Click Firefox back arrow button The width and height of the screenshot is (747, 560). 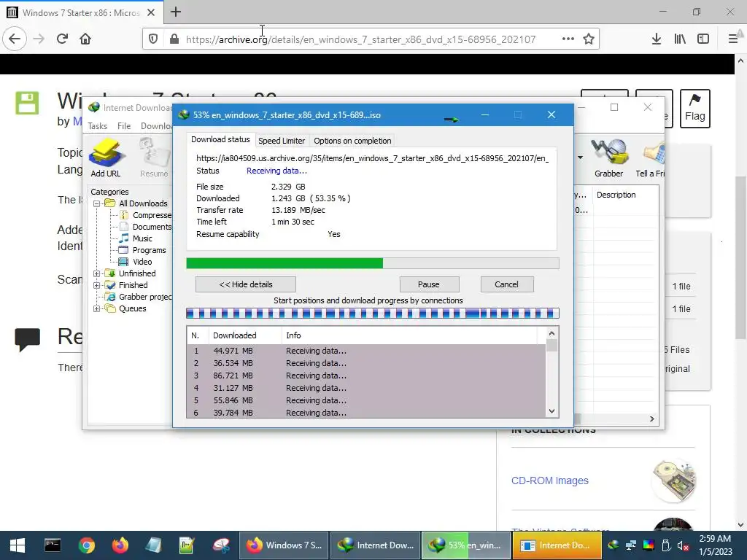click(x=15, y=39)
